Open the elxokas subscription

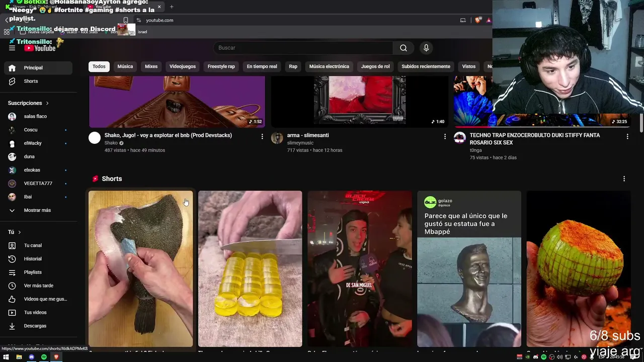click(x=38, y=170)
